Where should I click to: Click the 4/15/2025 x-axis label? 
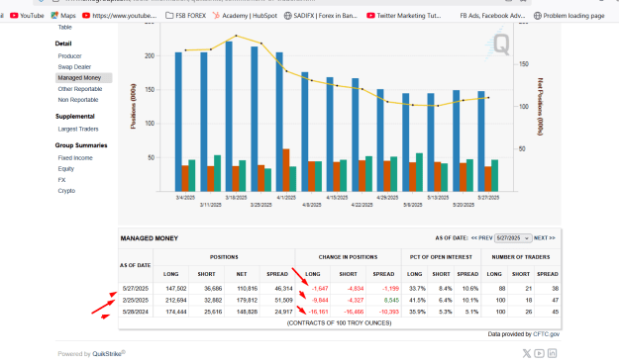tap(337, 197)
